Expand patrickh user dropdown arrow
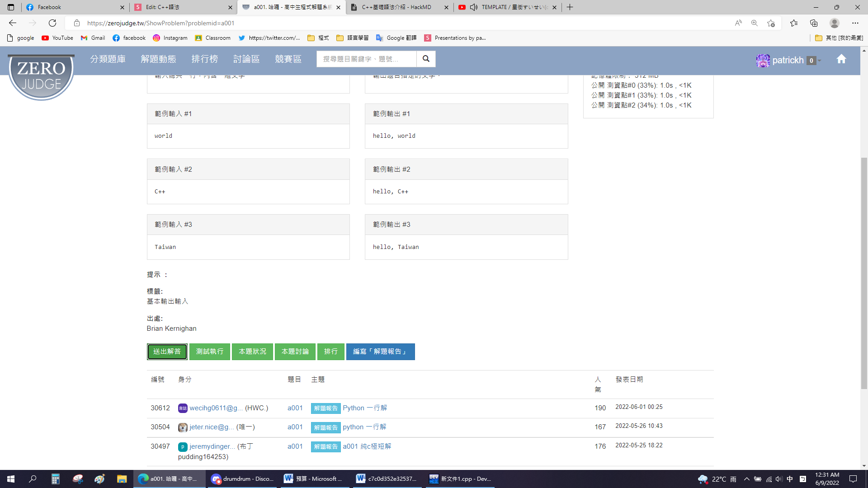This screenshot has width=868, height=488. [819, 61]
